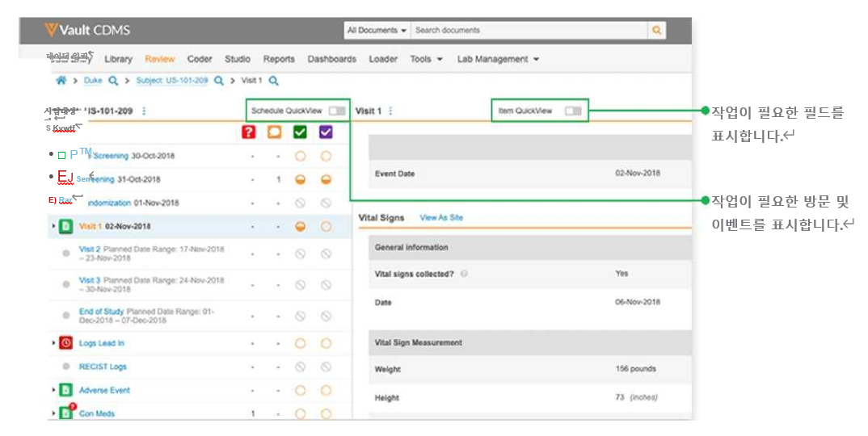Click the red question mark query icon
The image size is (868, 436).
tap(250, 132)
